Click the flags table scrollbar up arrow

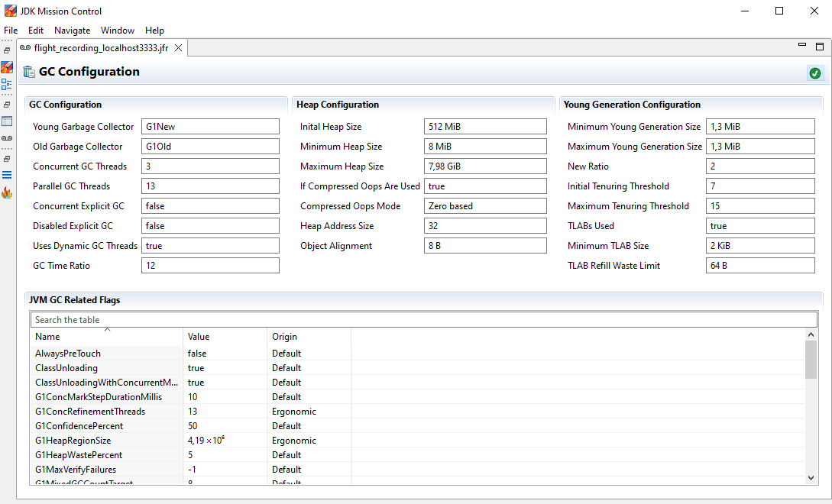(811, 334)
